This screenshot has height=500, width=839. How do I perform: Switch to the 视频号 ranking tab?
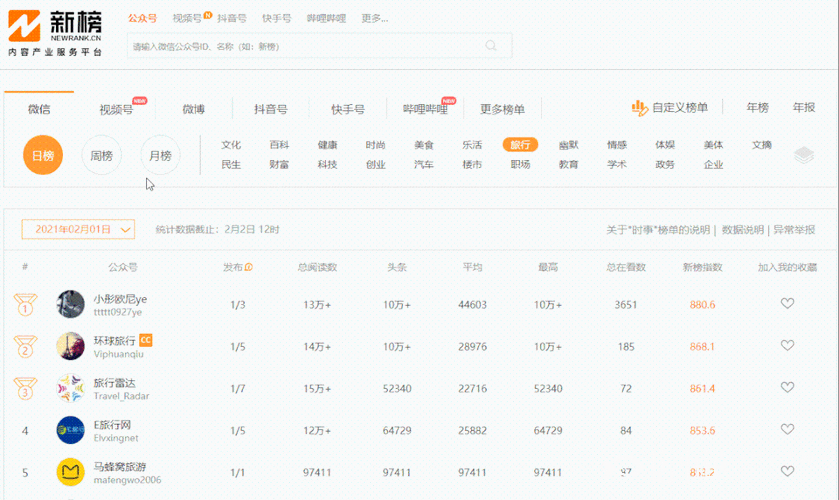pyautogui.click(x=116, y=110)
